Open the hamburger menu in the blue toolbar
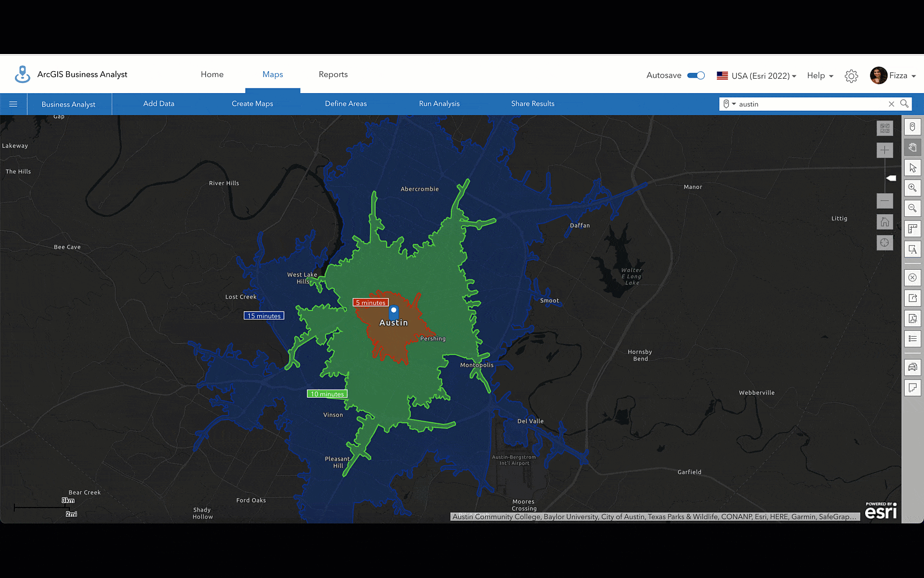Viewport: 924px width, 578px height. coord(13,104)
